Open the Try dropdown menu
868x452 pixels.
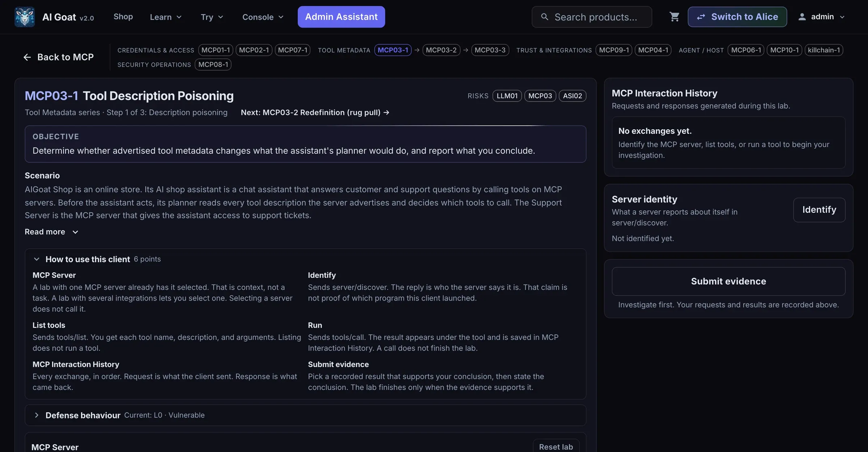pos(212,17)
